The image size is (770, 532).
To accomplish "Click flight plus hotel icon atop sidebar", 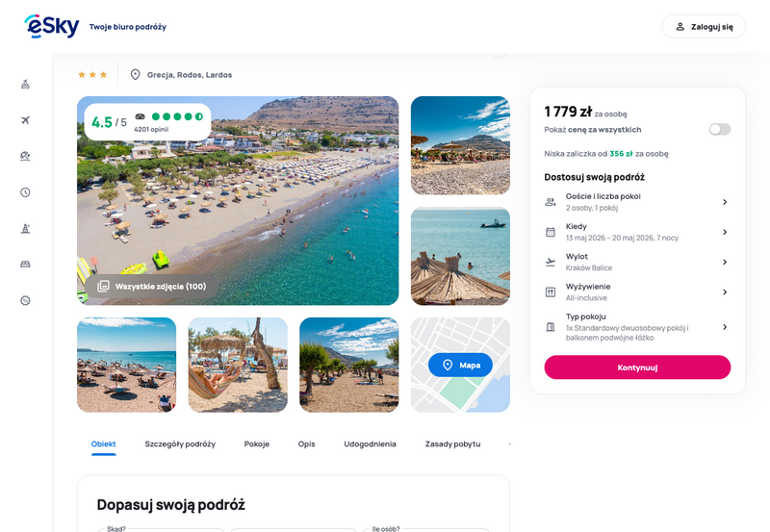I will [26, 85].
